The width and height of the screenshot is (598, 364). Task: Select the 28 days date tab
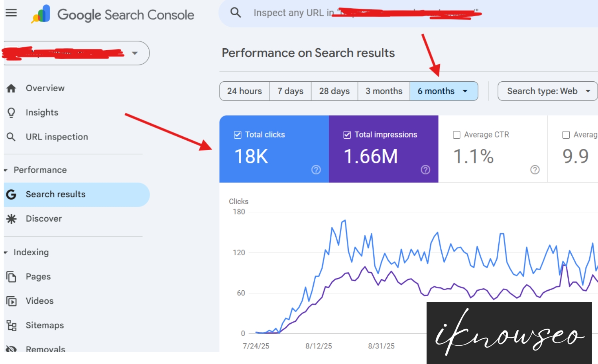[334, 91]
